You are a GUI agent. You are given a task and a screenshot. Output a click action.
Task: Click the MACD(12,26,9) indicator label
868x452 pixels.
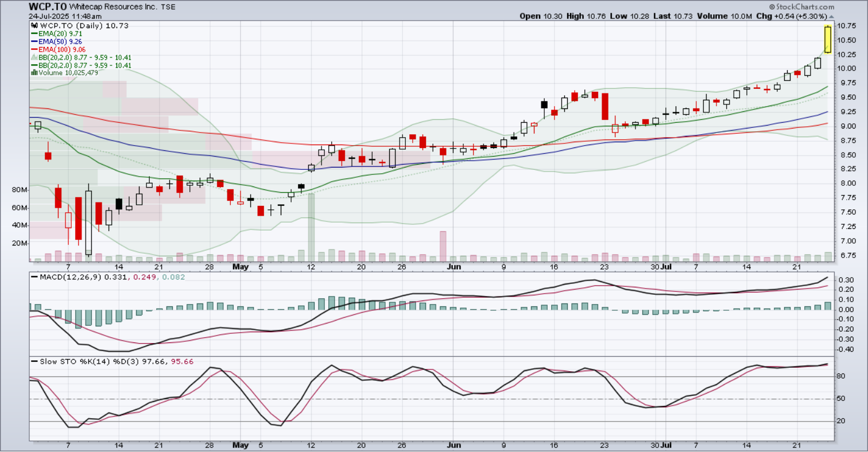71,278
